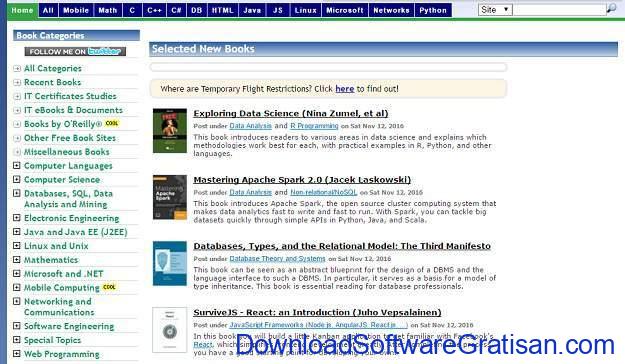Expand the Computer Languages node
The height and width of the screenshot is (364, 625).
coord(17,165)
